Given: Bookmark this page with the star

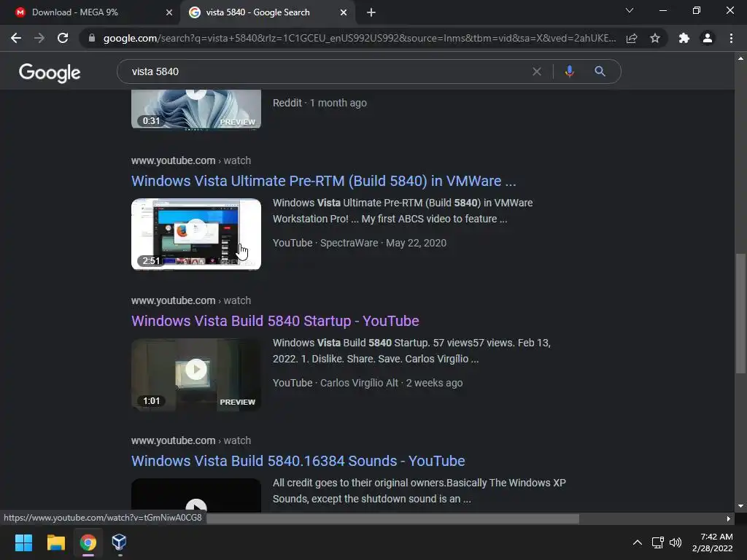Looking at the screenshot, I should click(x=655, y=38).
